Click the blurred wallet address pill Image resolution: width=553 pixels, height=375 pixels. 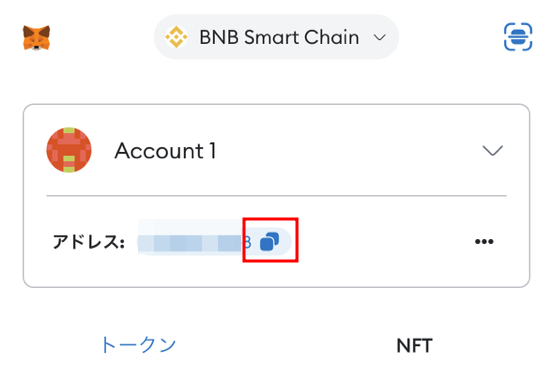point(214,242)
